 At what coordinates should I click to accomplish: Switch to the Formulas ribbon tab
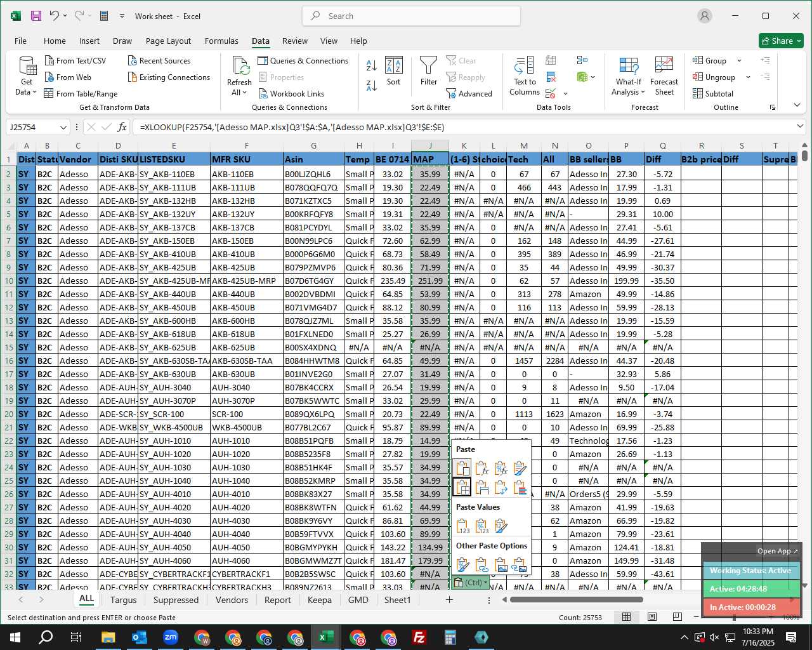click(x=221, y=41)
